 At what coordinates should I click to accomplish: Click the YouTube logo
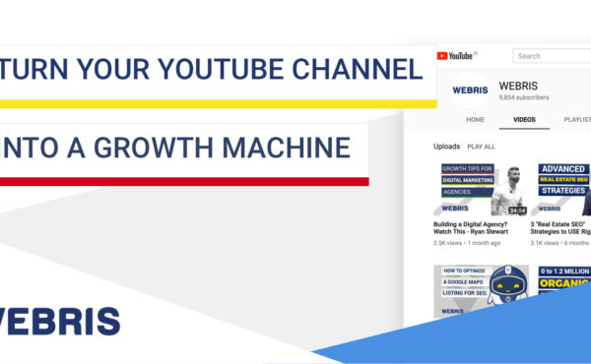(454, 56)
